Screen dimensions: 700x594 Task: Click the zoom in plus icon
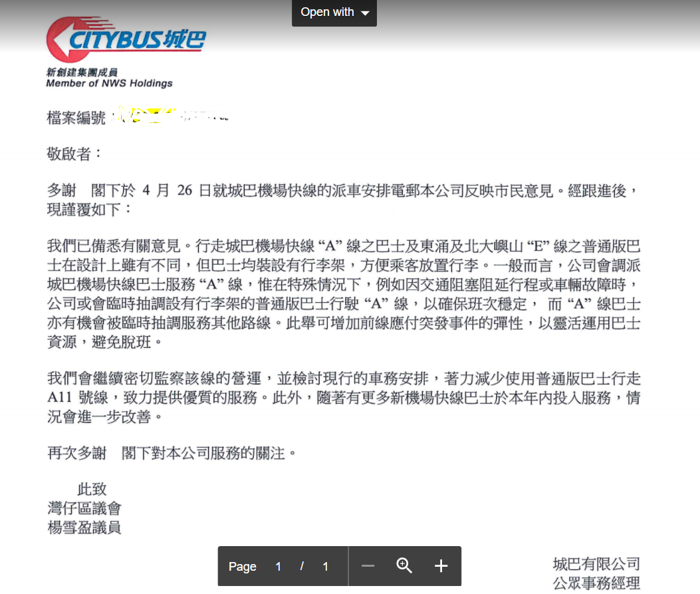coord(441,566)
